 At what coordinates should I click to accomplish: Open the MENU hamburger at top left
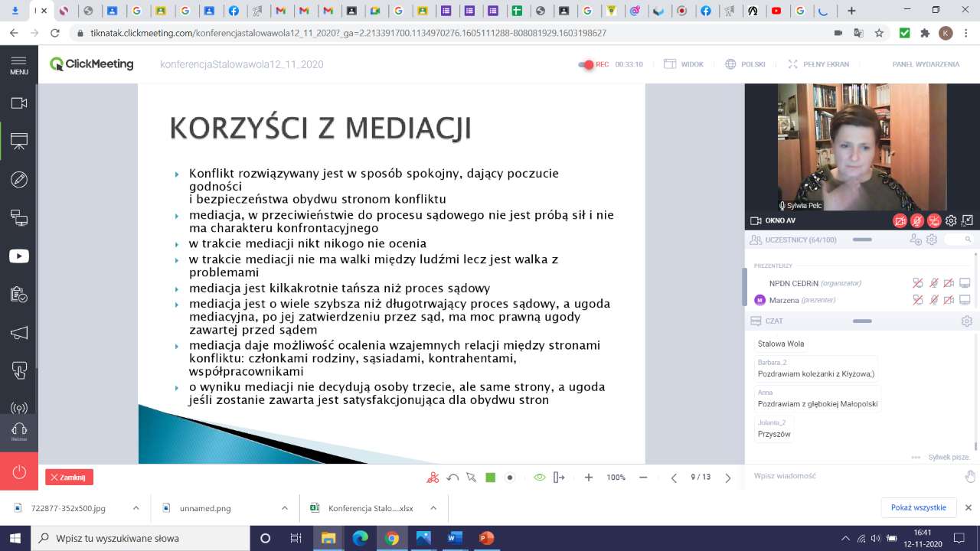(x=18, y=65)
